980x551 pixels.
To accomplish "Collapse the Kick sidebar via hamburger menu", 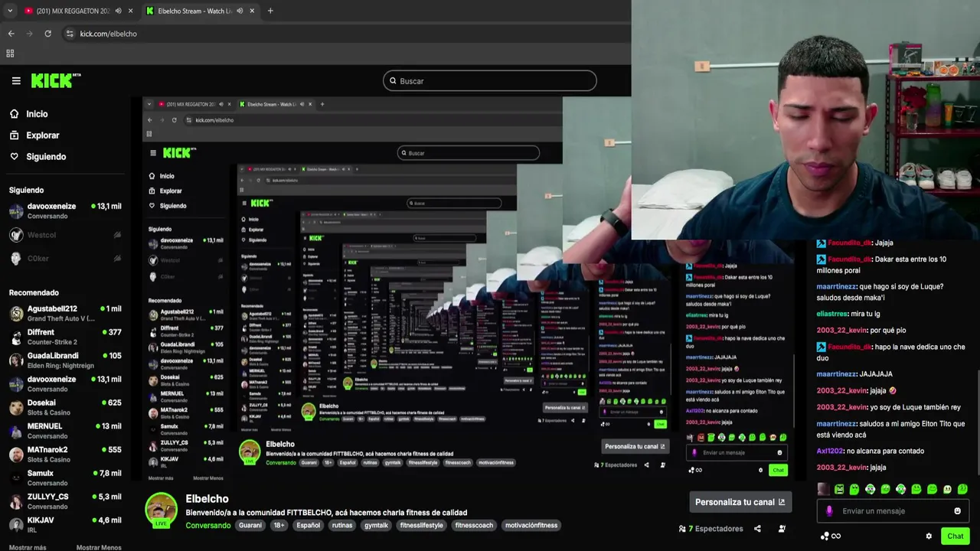I will (16, 80).
